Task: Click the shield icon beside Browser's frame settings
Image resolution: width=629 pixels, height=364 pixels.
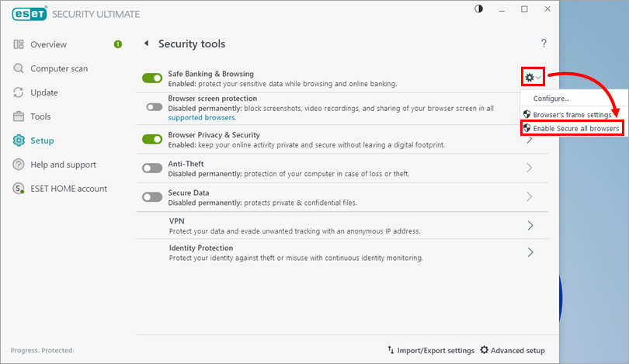Action: 526,114
